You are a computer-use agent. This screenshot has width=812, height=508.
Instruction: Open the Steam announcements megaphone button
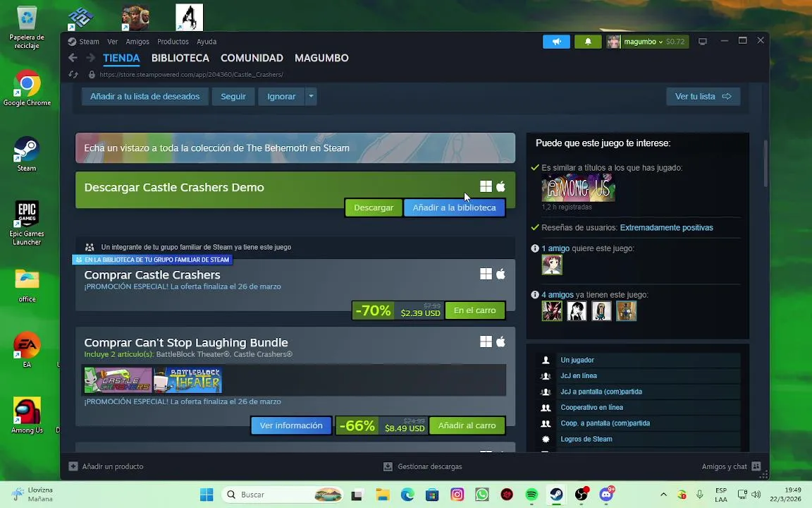[x=556, y=42]
